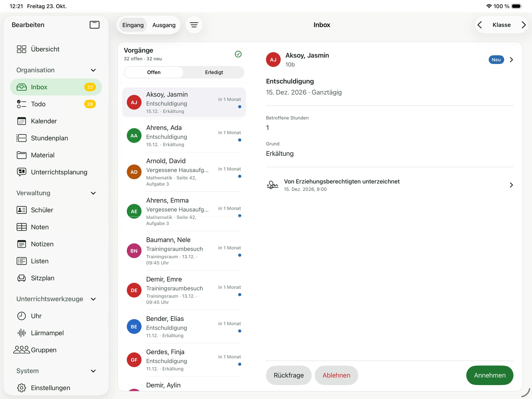Viewport: 532px width, 399px height.
Task: Collapse the Organisation section
Action: [x=93, y=70]
